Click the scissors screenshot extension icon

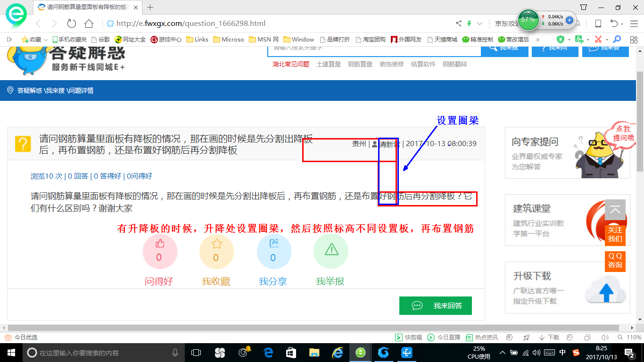(598, 40)
